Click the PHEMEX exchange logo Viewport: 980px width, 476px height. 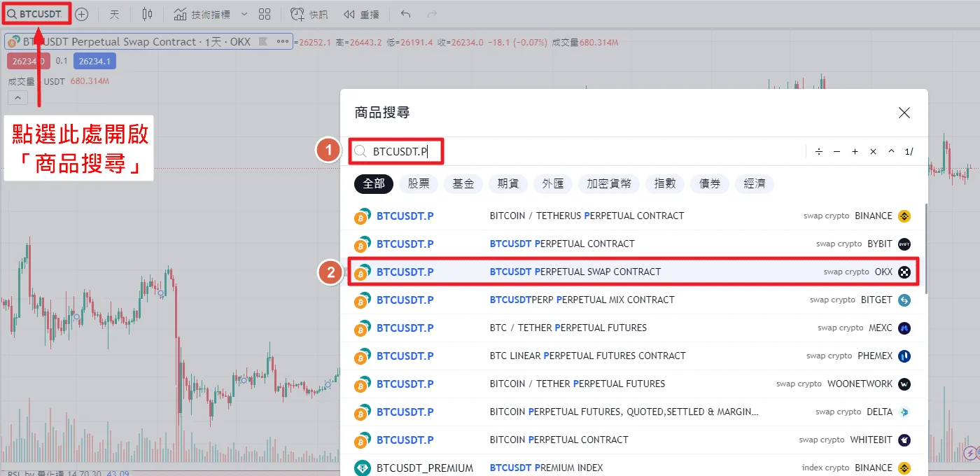tap(904, 356)
